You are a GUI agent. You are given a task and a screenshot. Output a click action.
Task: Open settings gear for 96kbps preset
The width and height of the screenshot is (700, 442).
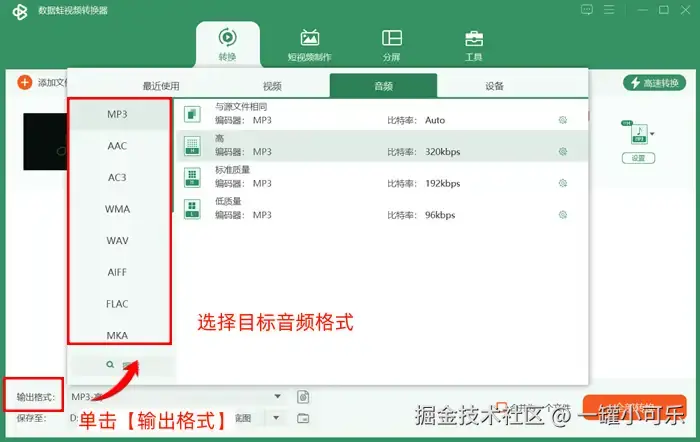point(562,215)
